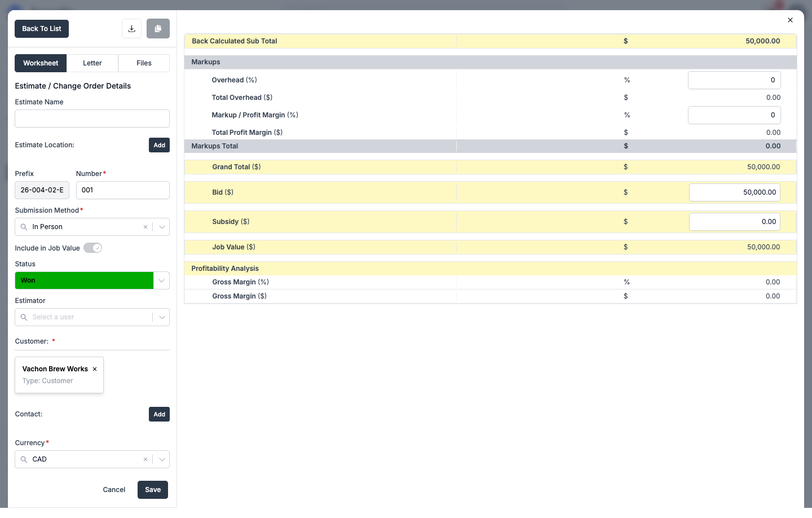Click the Profitability Analysis heading
The height and width of the screenshot is (518, 812).
pyautogui.click(x=225, y=269)
